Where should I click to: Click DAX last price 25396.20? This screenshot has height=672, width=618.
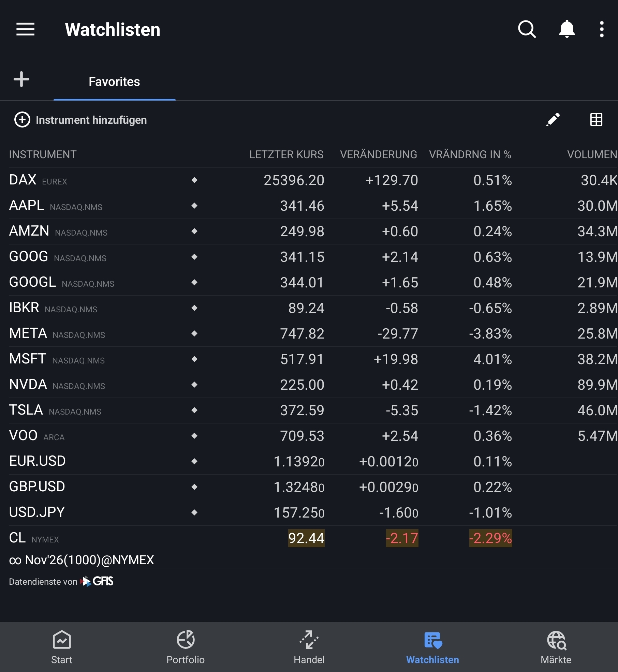(x=294, y=180)
